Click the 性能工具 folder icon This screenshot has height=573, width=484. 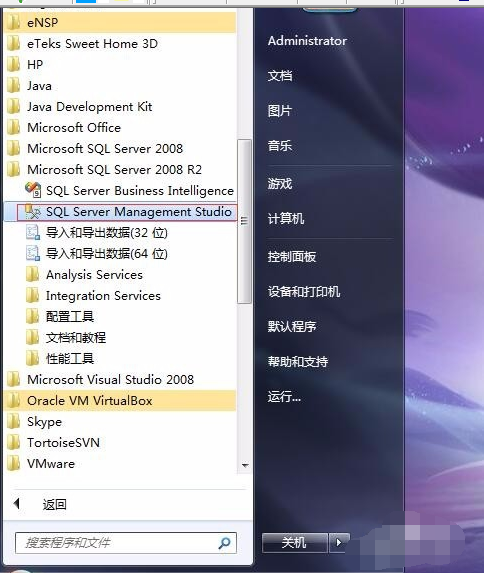pos(33,358)
